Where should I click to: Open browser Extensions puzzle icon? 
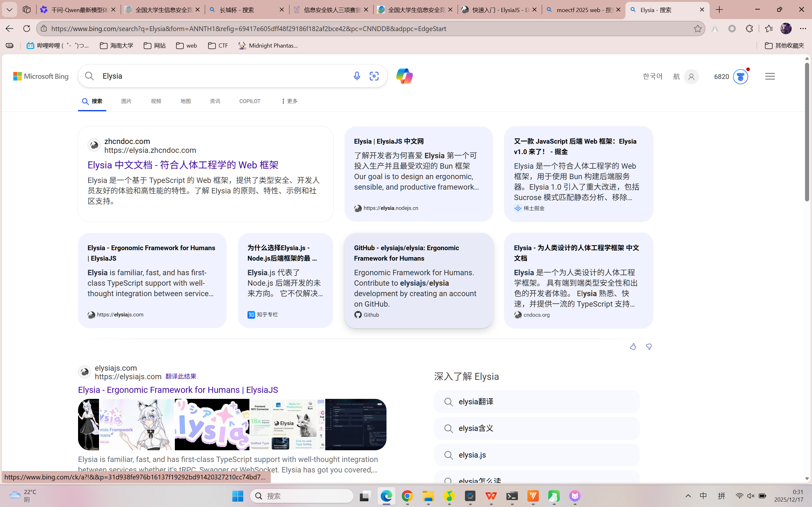pos(749,29)
